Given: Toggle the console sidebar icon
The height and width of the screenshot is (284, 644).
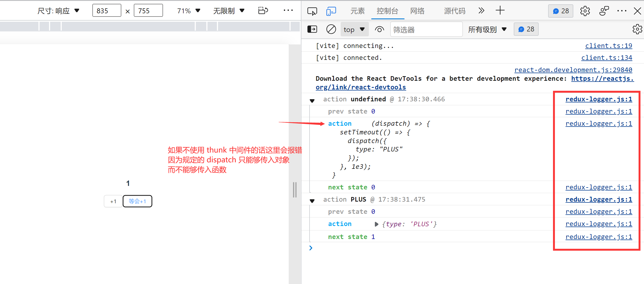Looking at the screenshot, I should click(312, 29).
